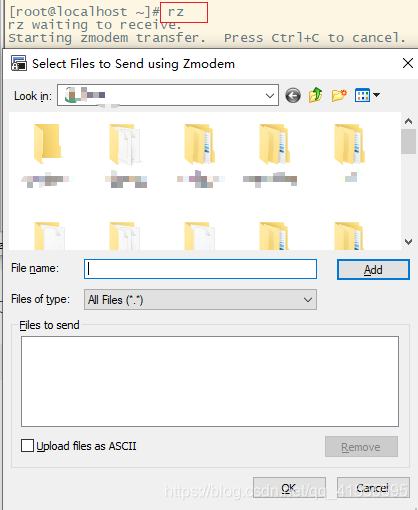Image resolution: width=418 pixels, height=510 pixels.
Task: Click the Add button
Action: [373, 269]
